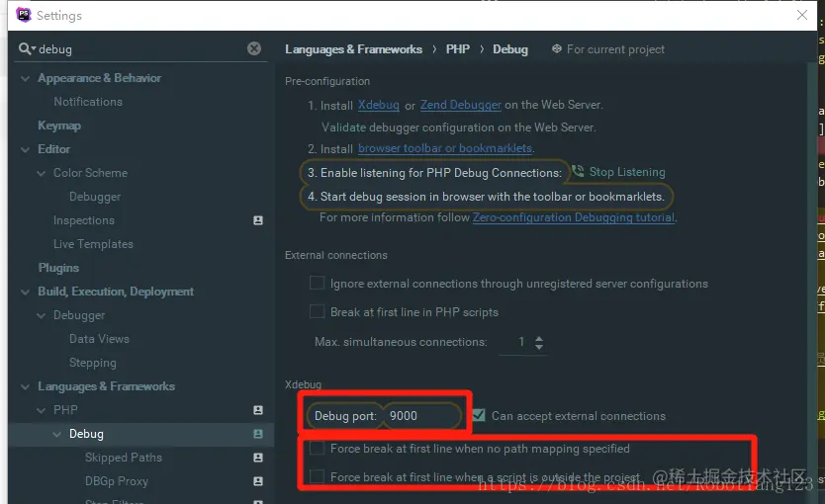Click the PhpStorm logo in title bar
Image resolution: width=825 pixels, height=504 pixels.
coord(24,15)
